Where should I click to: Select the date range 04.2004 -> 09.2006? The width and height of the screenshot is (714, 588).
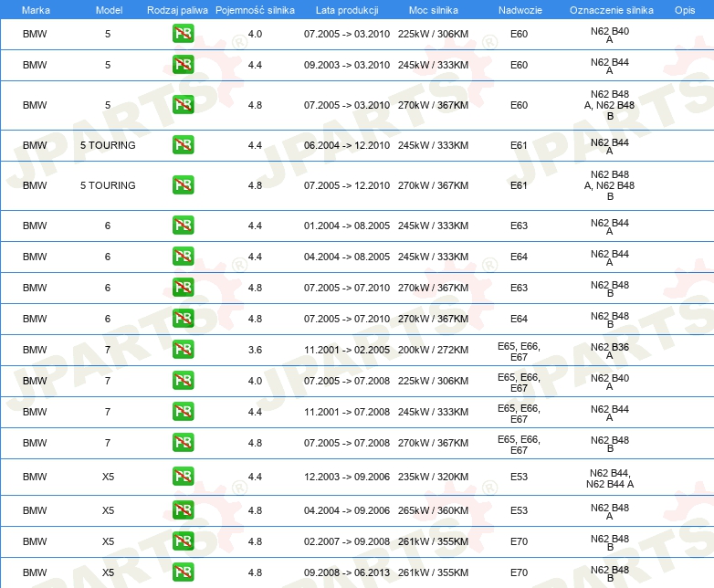point(347,510)
